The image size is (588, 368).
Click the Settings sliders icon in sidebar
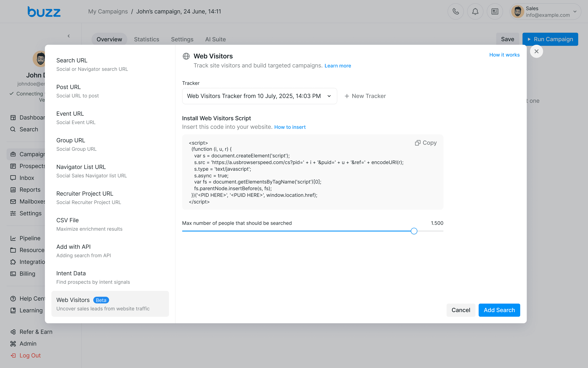point(13,213)
